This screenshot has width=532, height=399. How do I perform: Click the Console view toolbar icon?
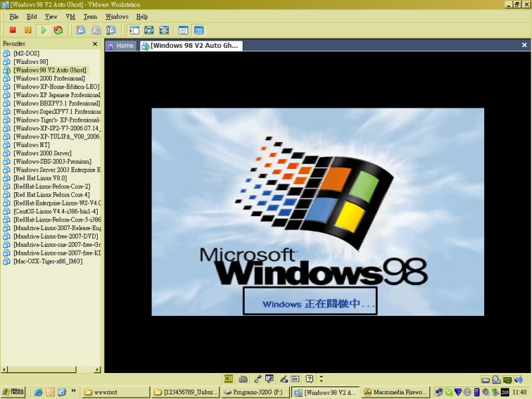[x=199, y=30]
